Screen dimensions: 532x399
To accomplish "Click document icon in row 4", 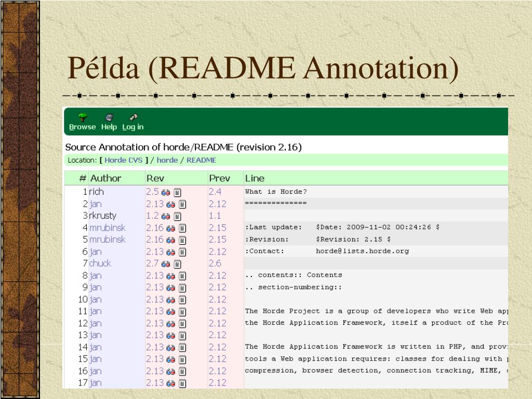I will coord(182,229).
